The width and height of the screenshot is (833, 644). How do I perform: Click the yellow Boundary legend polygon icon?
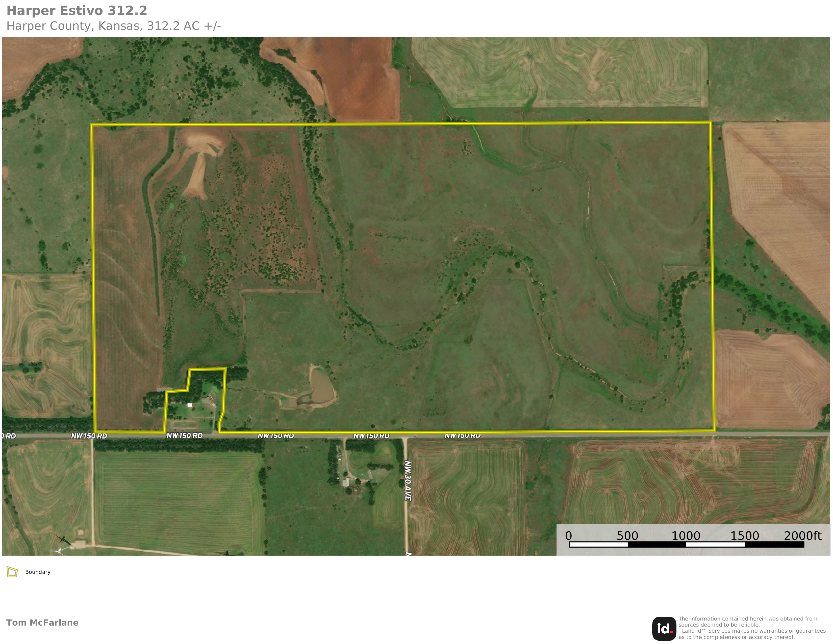click(12, 572)
